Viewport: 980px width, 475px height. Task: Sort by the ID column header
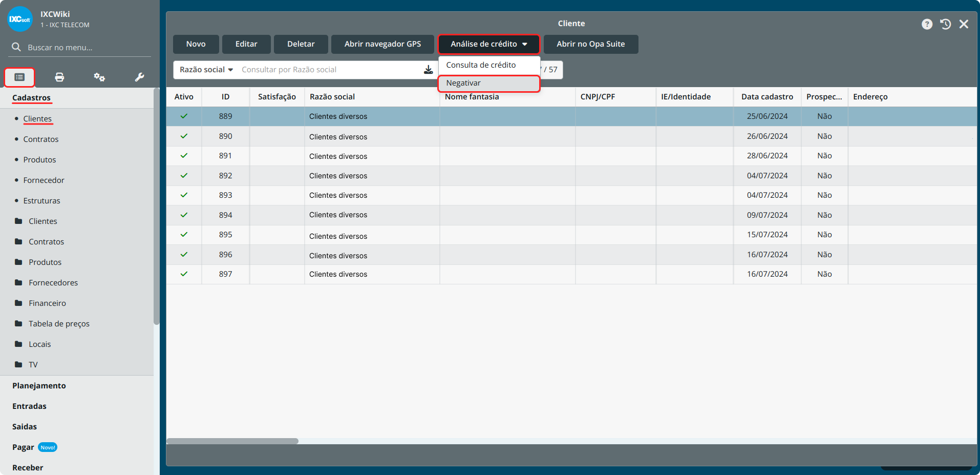pos(225,96)
